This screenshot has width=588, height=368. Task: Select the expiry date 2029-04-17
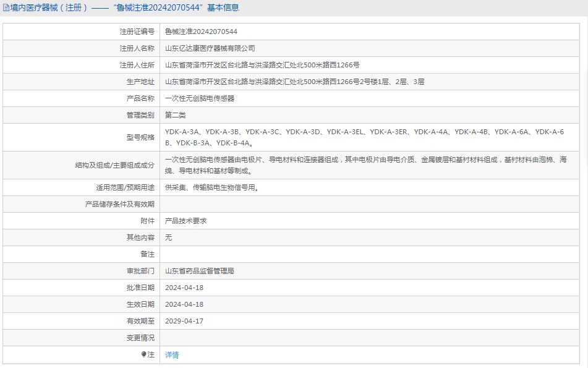click(x=184, y=321)
